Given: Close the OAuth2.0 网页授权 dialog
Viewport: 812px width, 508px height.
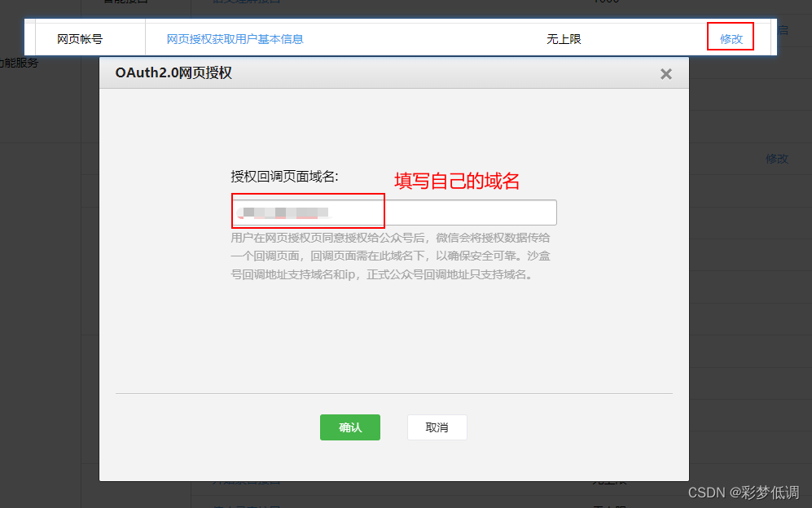Looking at the screenshot, I should (666, 74).
